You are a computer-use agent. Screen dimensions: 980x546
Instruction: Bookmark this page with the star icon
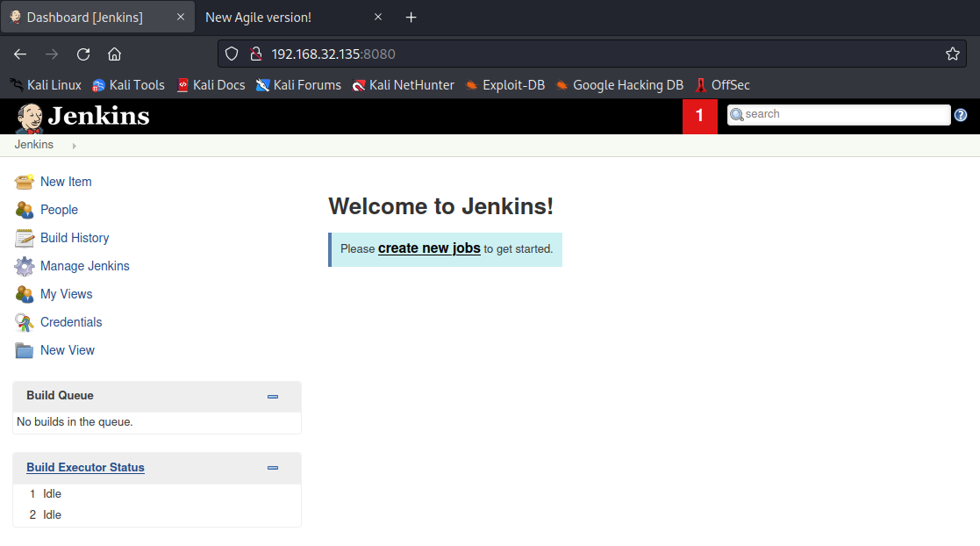tap(953, 54)
